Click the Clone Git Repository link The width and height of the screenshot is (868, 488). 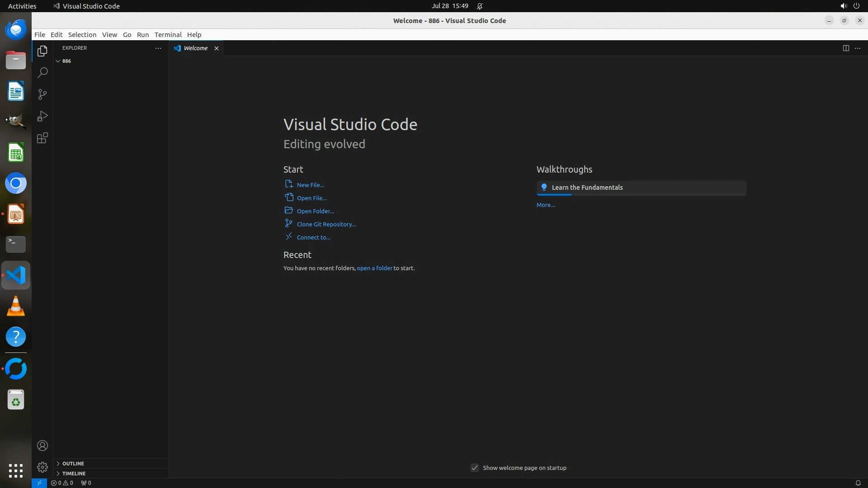326,224
